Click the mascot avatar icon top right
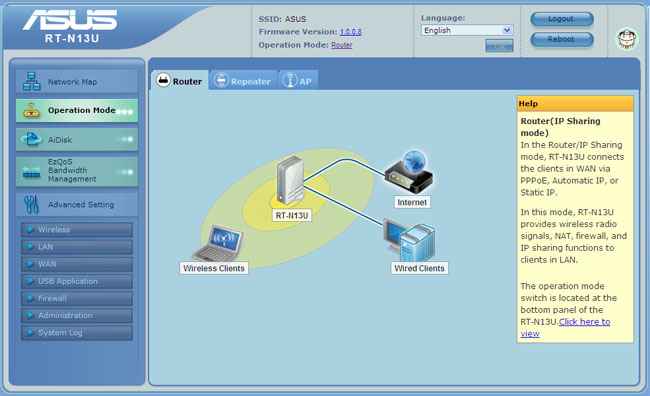 point(626,39)
